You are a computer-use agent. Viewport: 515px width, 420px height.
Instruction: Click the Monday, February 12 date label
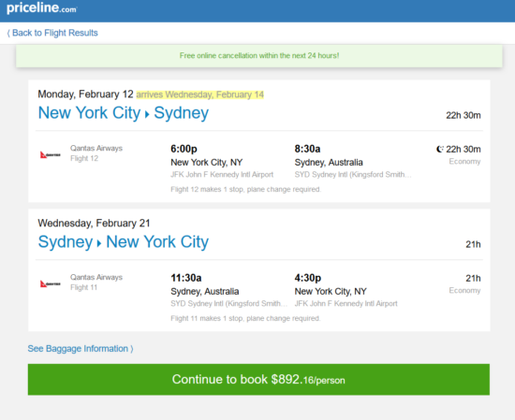pos(85,94)
